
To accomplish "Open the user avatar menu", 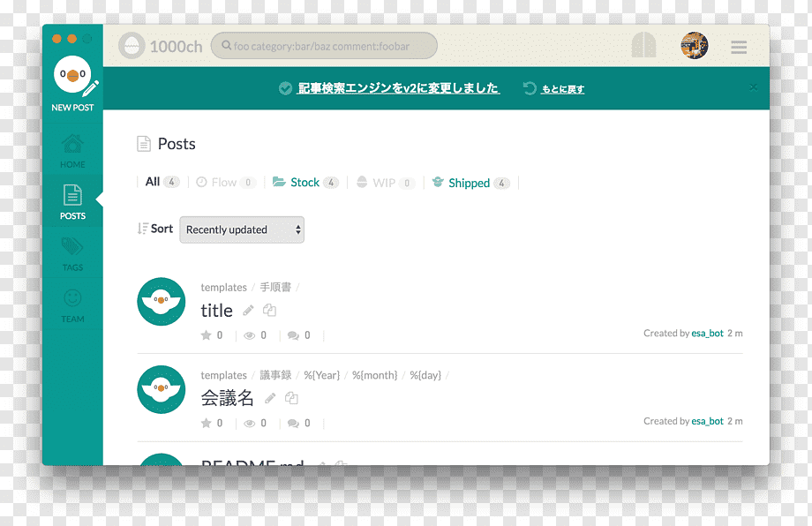I will (695, 46).
